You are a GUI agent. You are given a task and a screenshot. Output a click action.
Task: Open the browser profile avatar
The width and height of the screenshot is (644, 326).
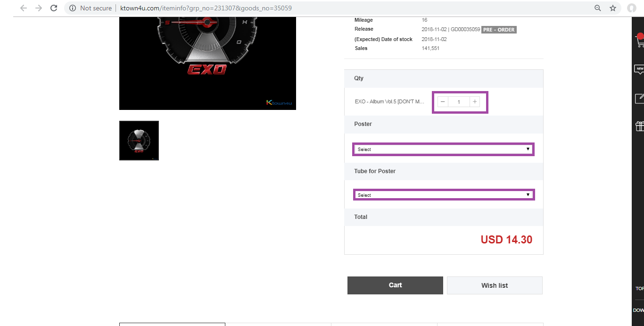coord(632,8)
